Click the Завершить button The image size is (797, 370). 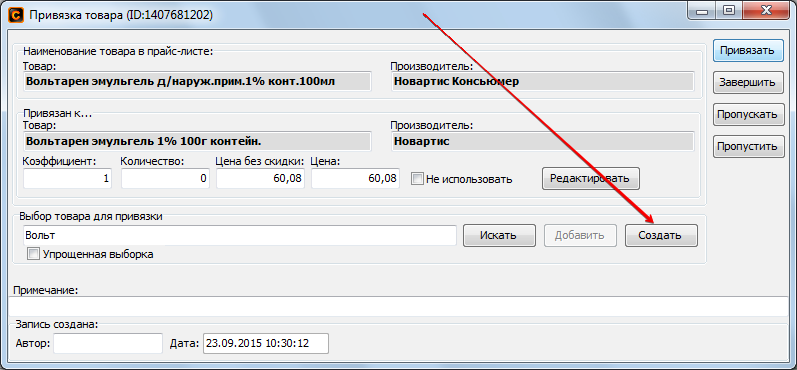click(x=747, y=82)
